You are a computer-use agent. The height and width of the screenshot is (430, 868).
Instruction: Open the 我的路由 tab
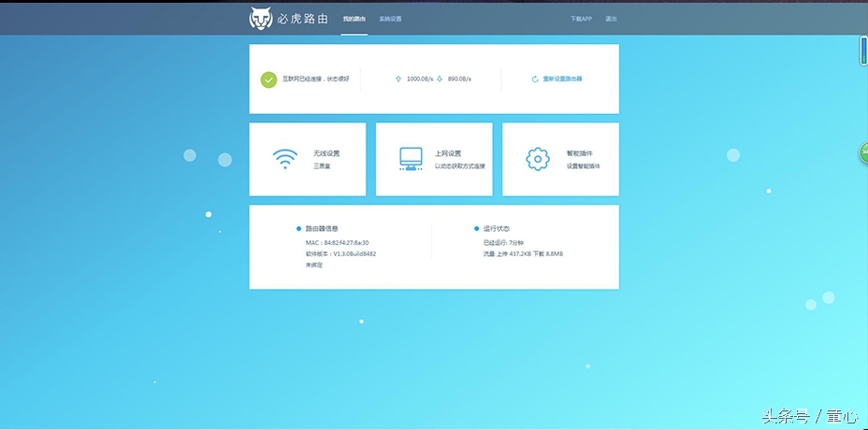(354, 19)
